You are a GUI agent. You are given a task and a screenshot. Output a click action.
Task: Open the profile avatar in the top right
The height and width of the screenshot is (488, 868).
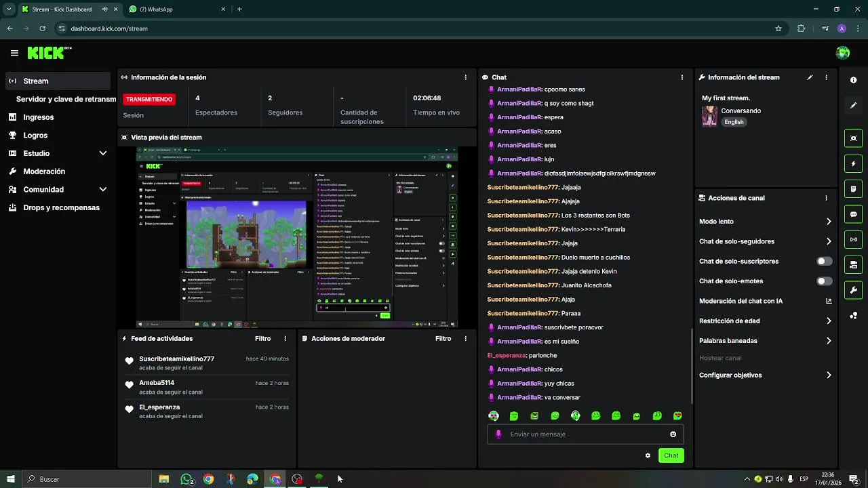(x=843, y=53)
